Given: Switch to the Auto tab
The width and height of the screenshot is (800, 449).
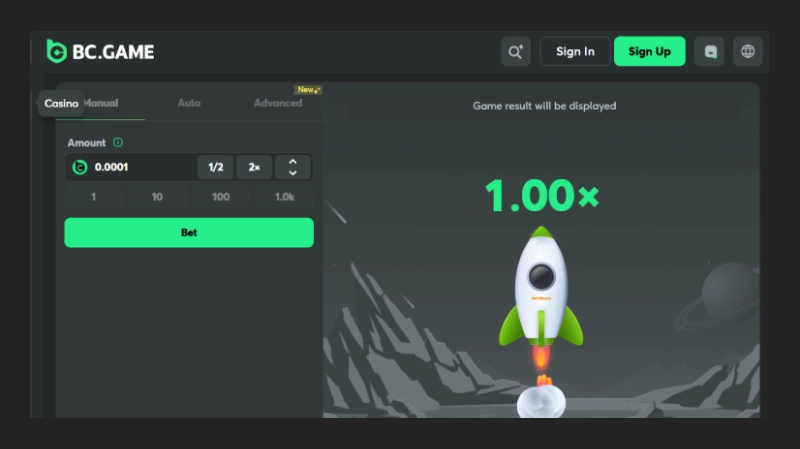Looking at the screenshot, I should tap(189, 103).
